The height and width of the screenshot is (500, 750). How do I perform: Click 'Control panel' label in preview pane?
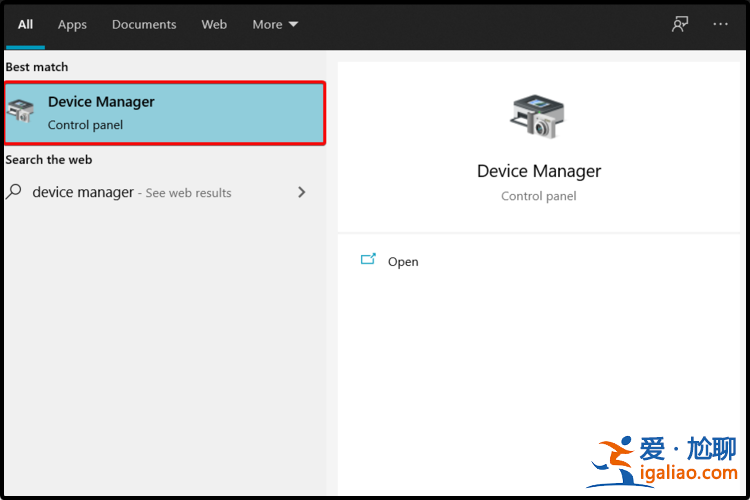pyautogui.click(x=539, y=196)
